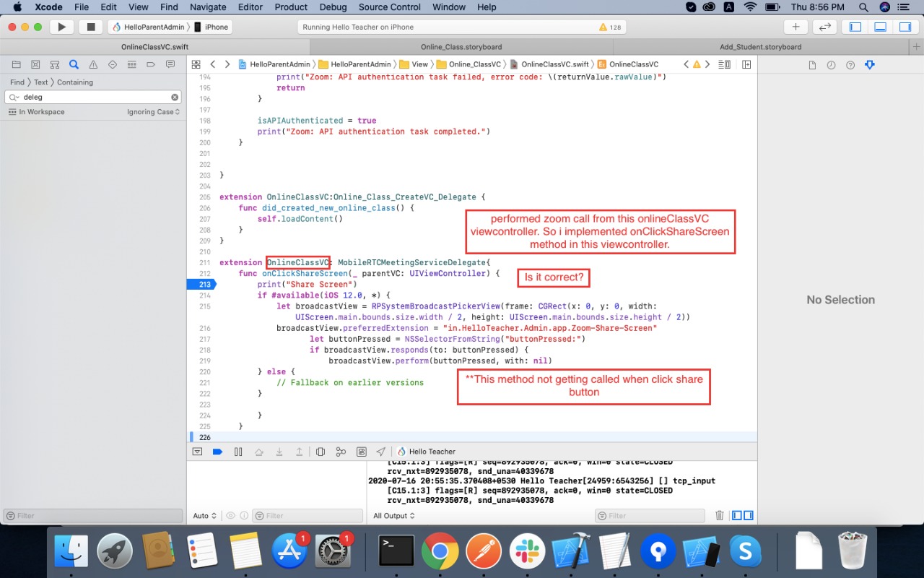The height and width of the screenshot is (578, 924).
Task: Show the Test navigator
Action: coord(113,64)
